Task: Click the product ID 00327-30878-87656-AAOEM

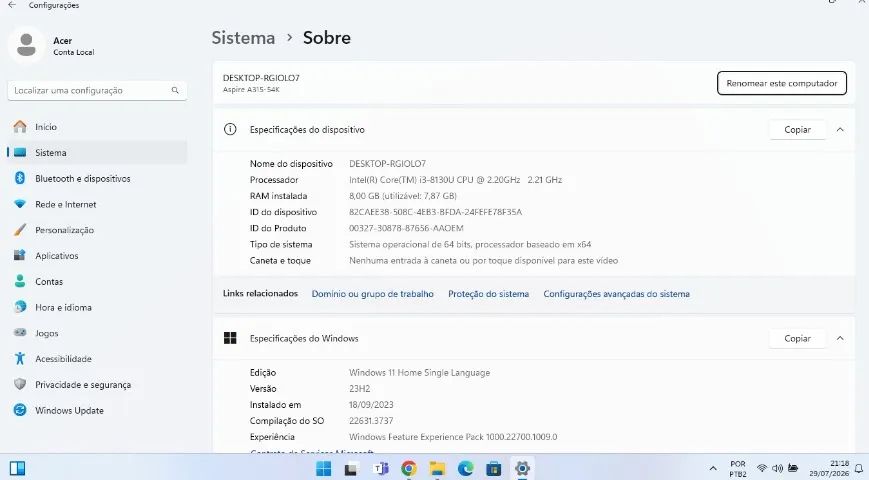Action: 406,228
